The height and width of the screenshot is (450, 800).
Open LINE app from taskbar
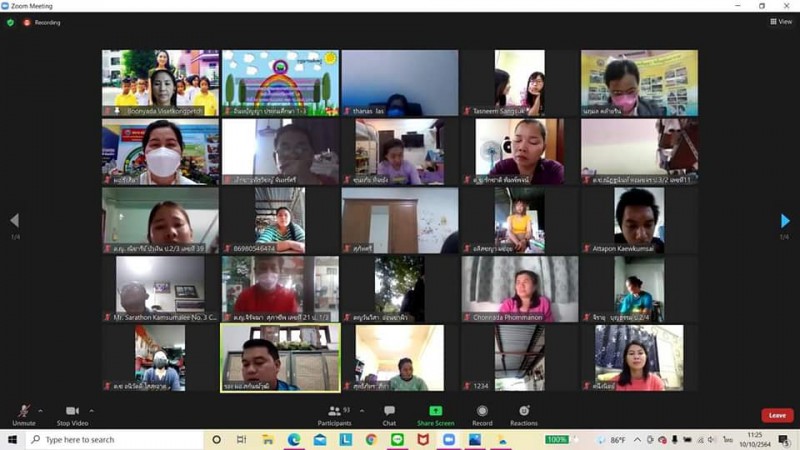[397, 439]
